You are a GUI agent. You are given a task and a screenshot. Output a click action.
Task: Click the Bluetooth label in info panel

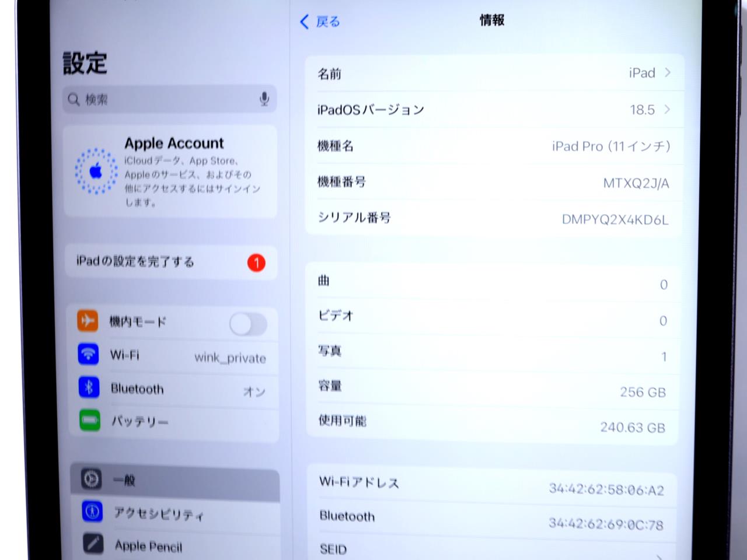click(x=347, y=516)
